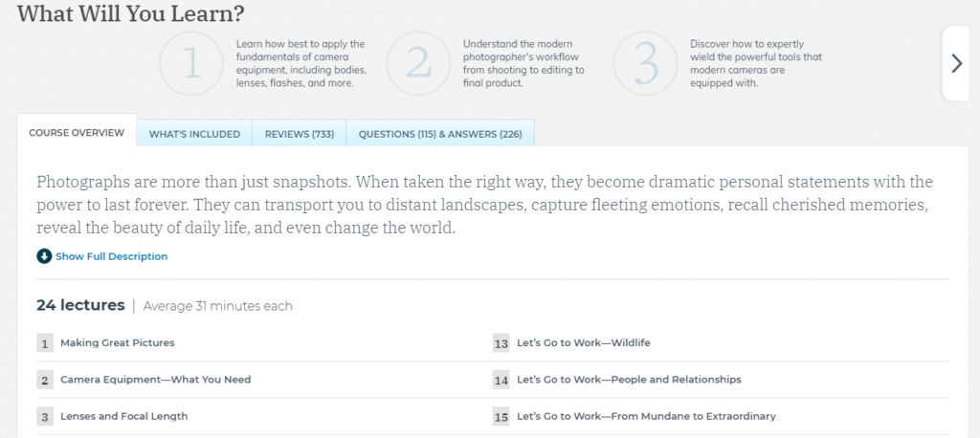Click lecture number 1 badge

pos(45,343)
